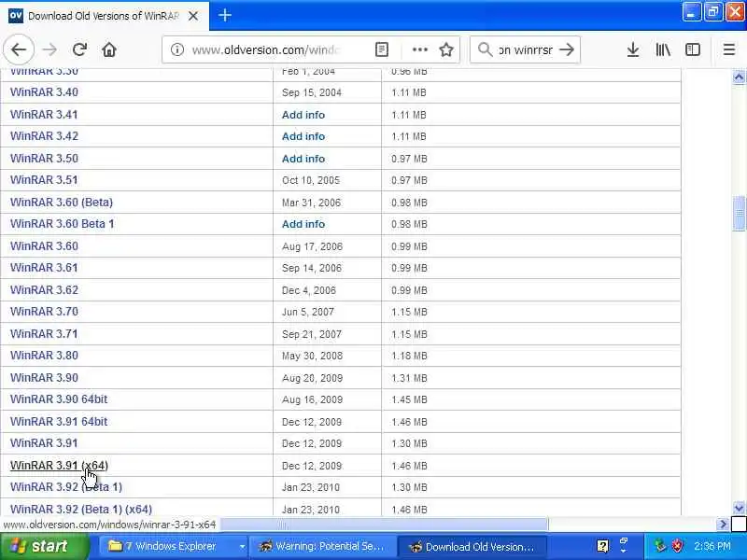The image size is (747, 560).
Task: Open WinRAR 3.91 64bit link
Action: [59, 422]
